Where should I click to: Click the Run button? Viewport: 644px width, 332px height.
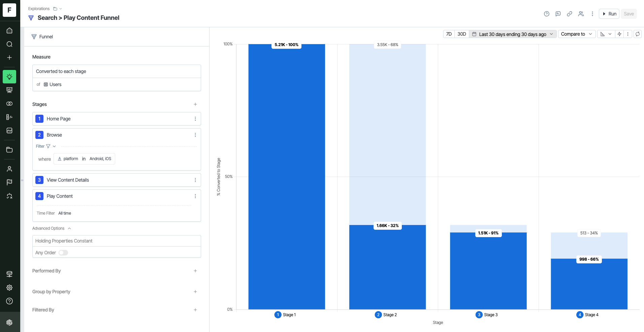pyautogui.click(x=609, y=14)
